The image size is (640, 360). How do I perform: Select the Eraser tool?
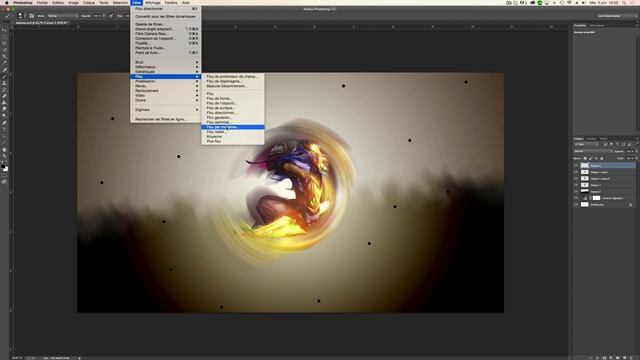[x=4, y=96]
